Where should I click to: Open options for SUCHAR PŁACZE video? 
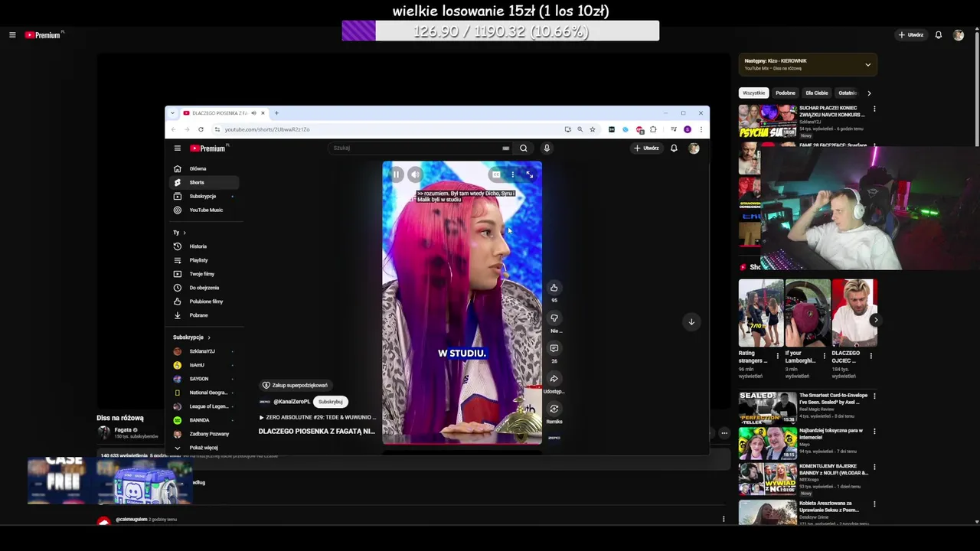(x=874, y=109)
